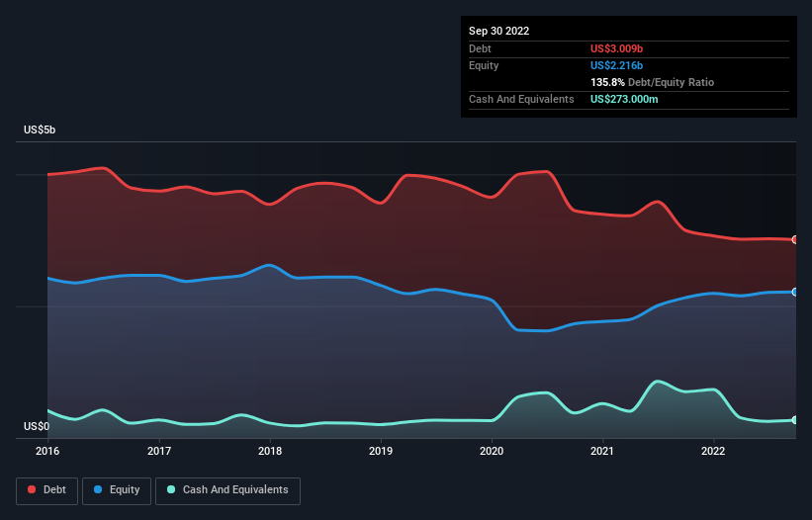The image size is (812, 520).
Task: Click the US$2.216b equity value
Action: coord(616,65)
